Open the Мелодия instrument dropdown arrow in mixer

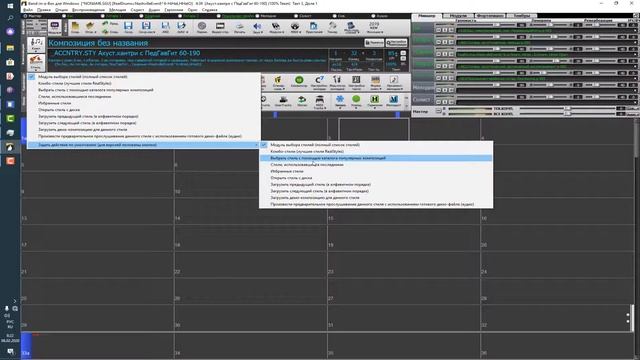click(636, 91)
